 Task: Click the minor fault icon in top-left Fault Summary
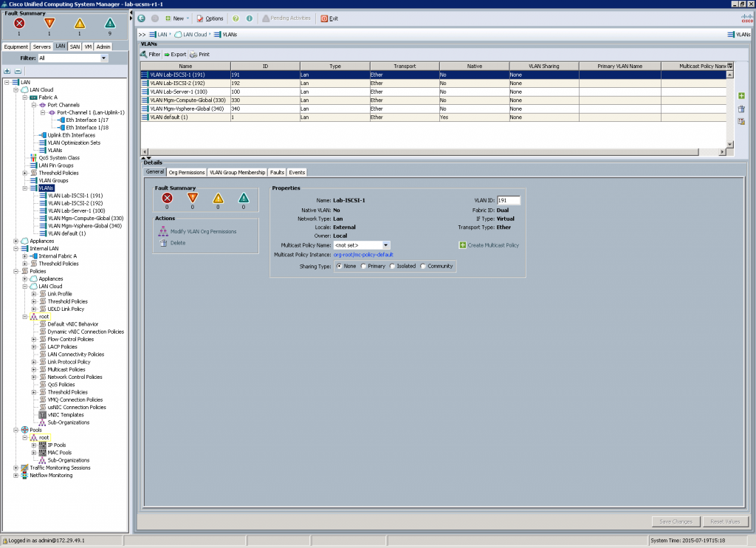[80, 23]
